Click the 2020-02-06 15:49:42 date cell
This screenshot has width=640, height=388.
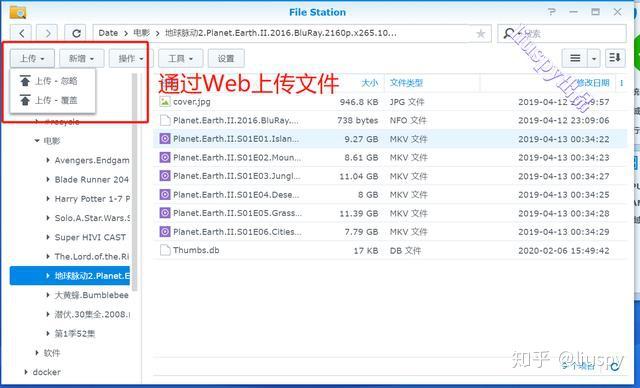pos(564,251)
